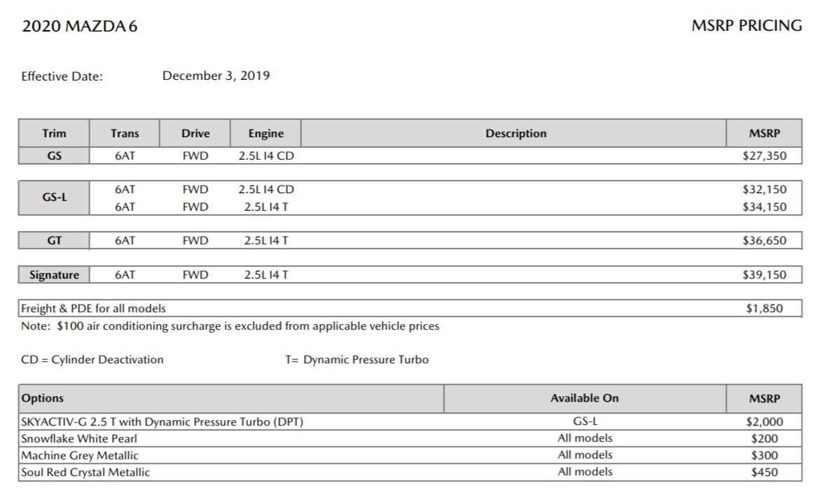Click the 'Drive' column header
The width and height of the screenshot is (826, 504).
(195, 133)
